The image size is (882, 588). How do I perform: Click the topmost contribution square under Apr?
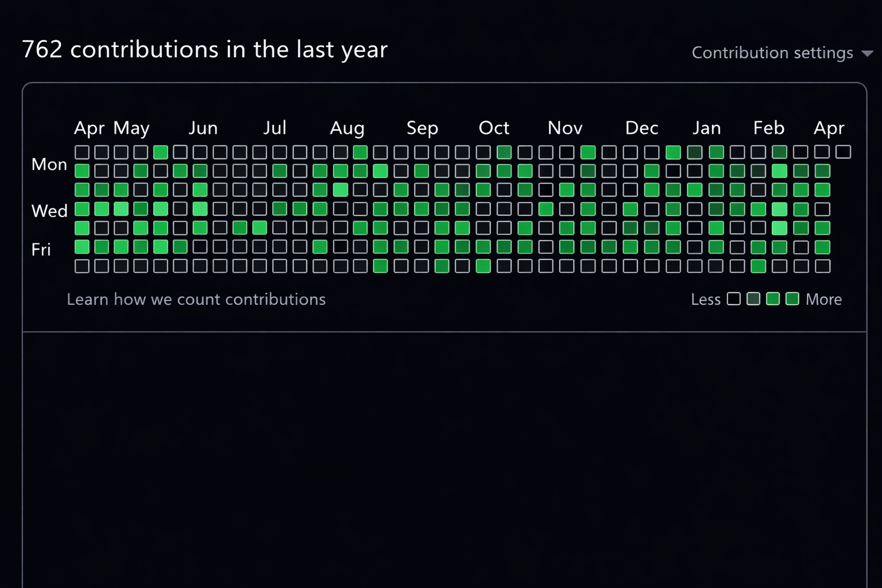pos(82,152)
